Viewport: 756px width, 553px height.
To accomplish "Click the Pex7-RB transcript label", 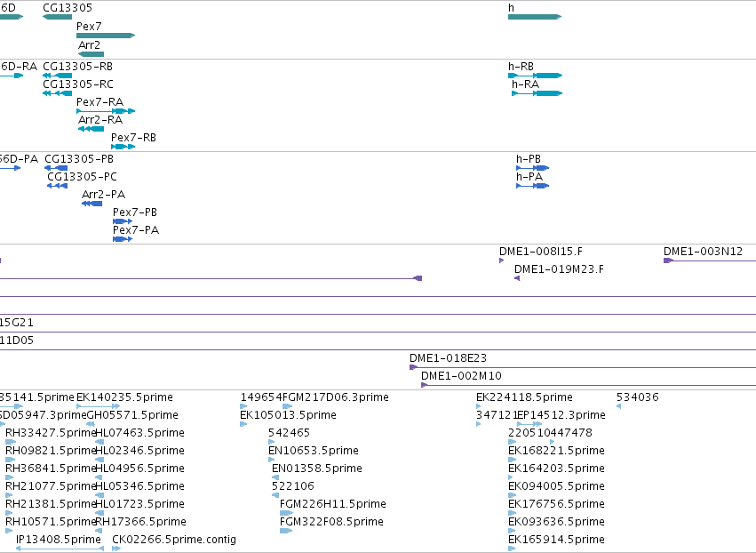I will pyautogui.click(x=133, y=138).
